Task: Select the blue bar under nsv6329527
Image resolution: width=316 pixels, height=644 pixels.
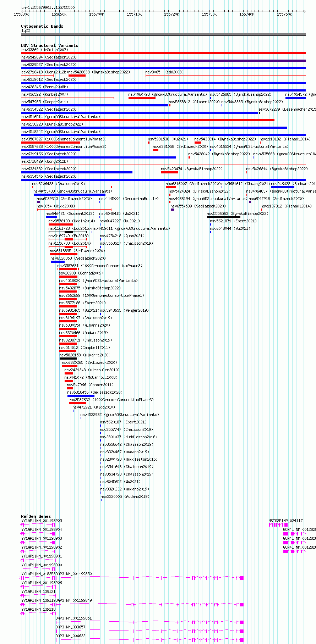Action: coord(164,68)
